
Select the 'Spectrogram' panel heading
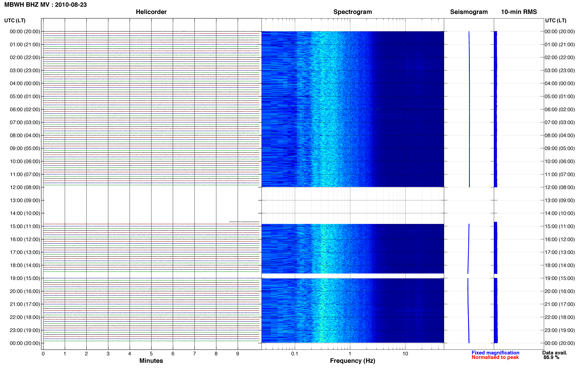[352, 12]
